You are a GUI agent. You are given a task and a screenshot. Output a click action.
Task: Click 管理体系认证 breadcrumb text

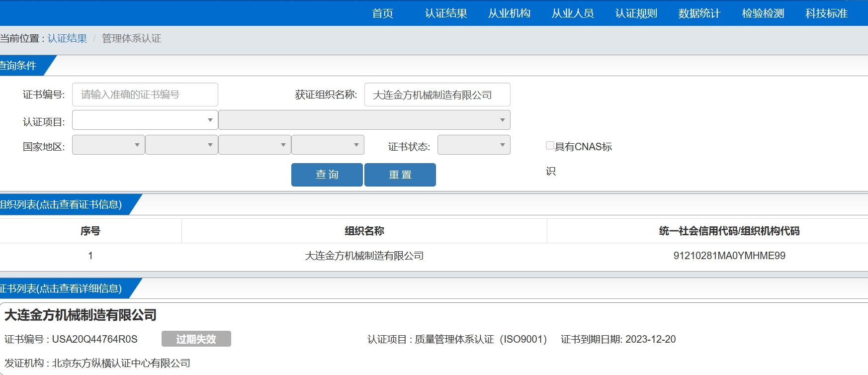tap(132, 38)
